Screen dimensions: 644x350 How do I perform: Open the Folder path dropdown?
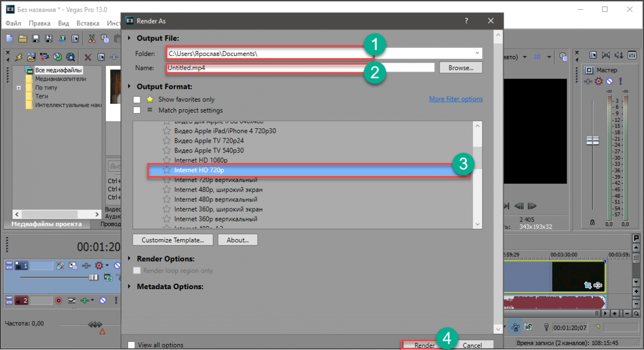pos(477,53)
